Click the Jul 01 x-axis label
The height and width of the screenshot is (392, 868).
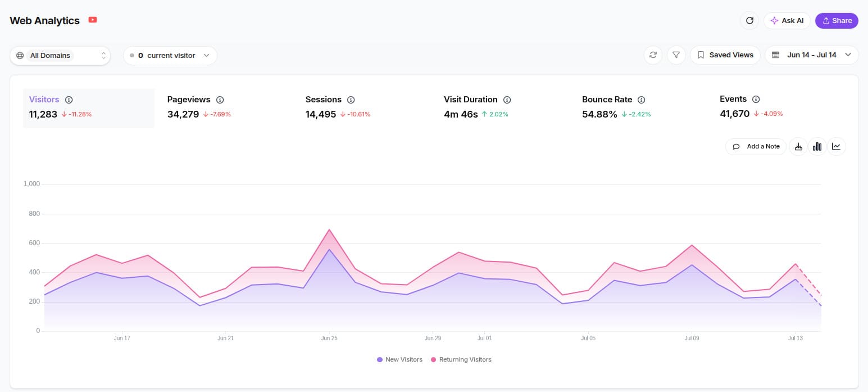[x=485, y=339]
